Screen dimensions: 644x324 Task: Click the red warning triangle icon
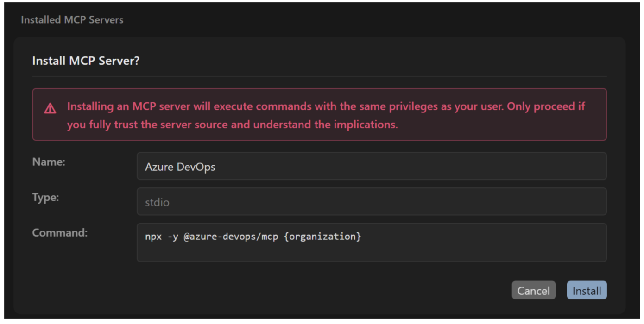pyautogui.click(x=50, y=109)
